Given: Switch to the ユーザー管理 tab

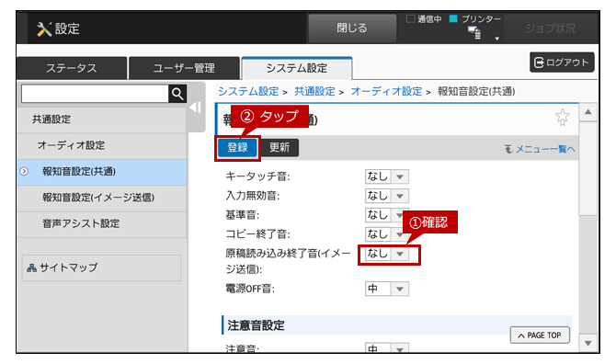Looking at the screenshot, I should click(184, 68).
